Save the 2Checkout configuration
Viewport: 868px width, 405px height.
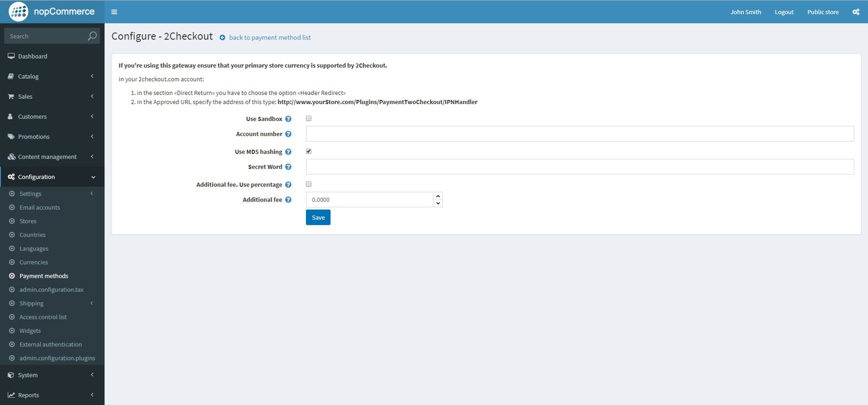click(318, 217)
